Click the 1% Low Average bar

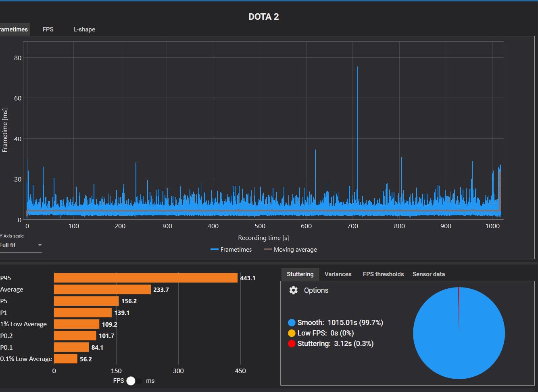click(77, 324)
